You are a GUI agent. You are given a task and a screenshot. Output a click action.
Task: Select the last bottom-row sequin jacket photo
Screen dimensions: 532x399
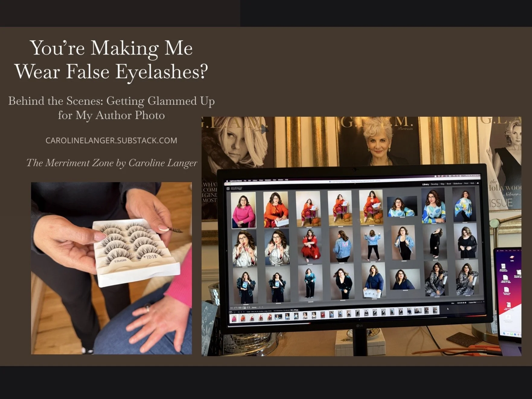click(467, 277)
